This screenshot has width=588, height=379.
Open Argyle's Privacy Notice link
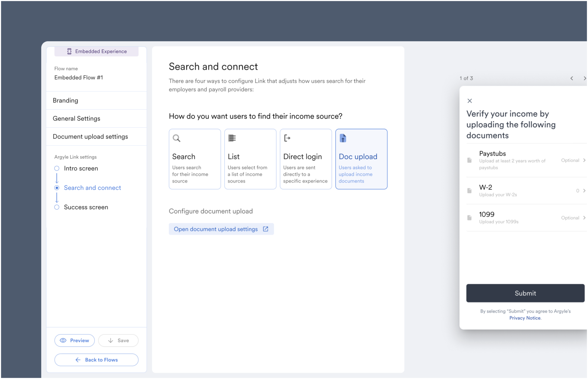[525, 318]
